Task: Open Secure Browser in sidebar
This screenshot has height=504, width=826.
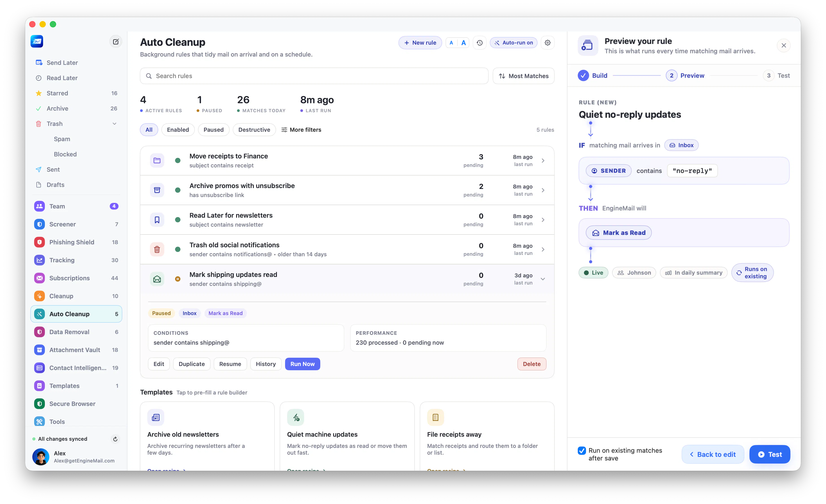Action: [x=76, y=404]
